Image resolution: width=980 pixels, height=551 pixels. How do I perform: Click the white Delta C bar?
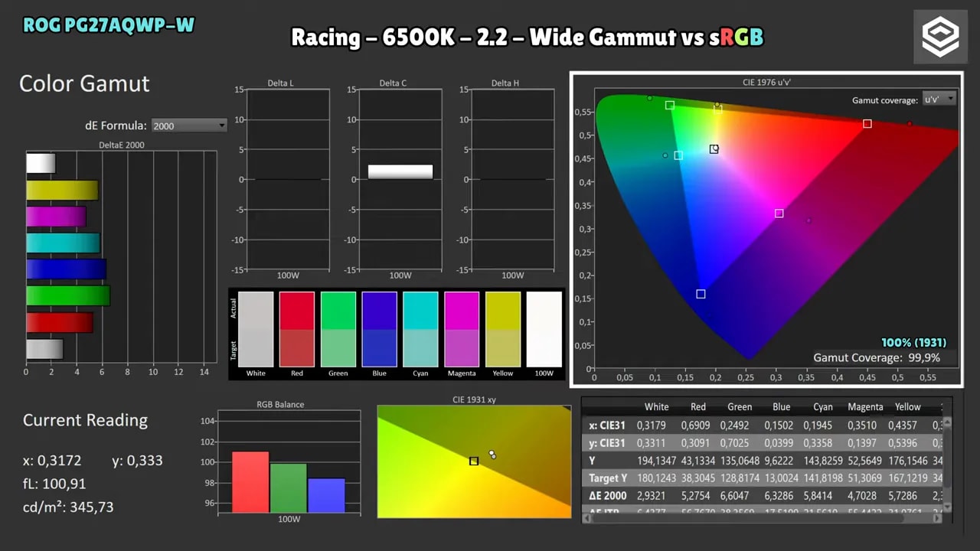tap(400, 171)
